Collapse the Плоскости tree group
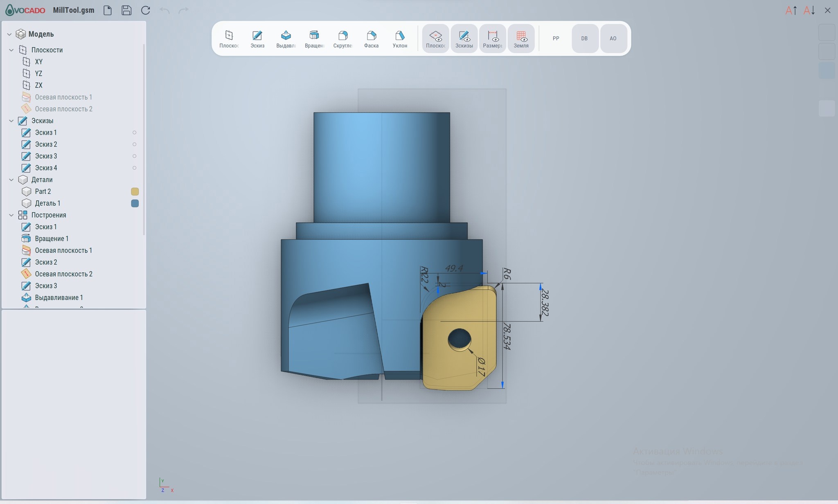This screenshot has height=504, width=838. coord(11,50)
